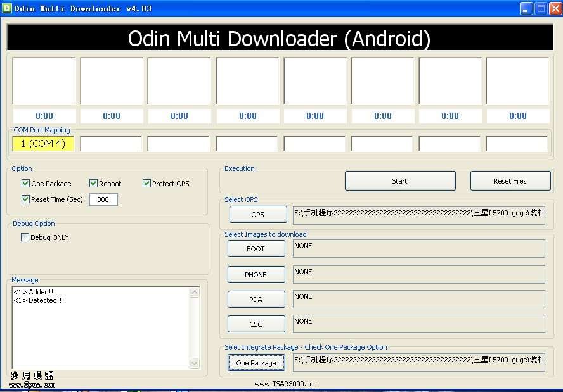Uncheck the Reboot option
The height and width of the screenshot is (392, 563).
click(93, 184)
